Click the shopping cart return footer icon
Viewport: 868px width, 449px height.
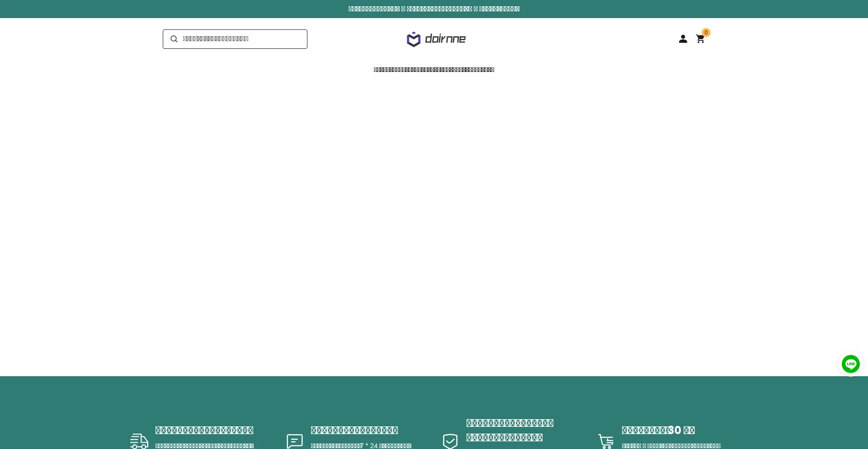pos(606,441)
